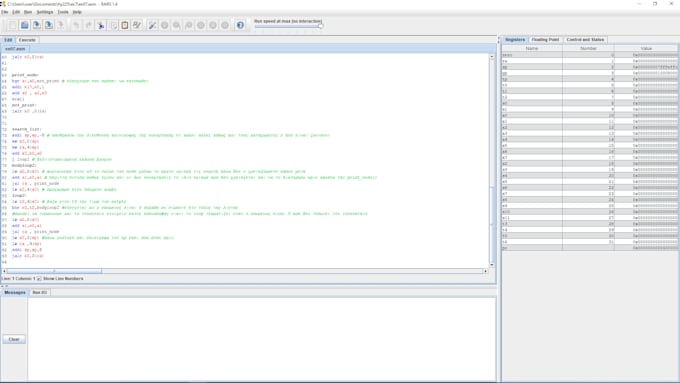Create a new file with the New toolbar icon
Screen dimensions: 680x383
(x=13, y=25)
